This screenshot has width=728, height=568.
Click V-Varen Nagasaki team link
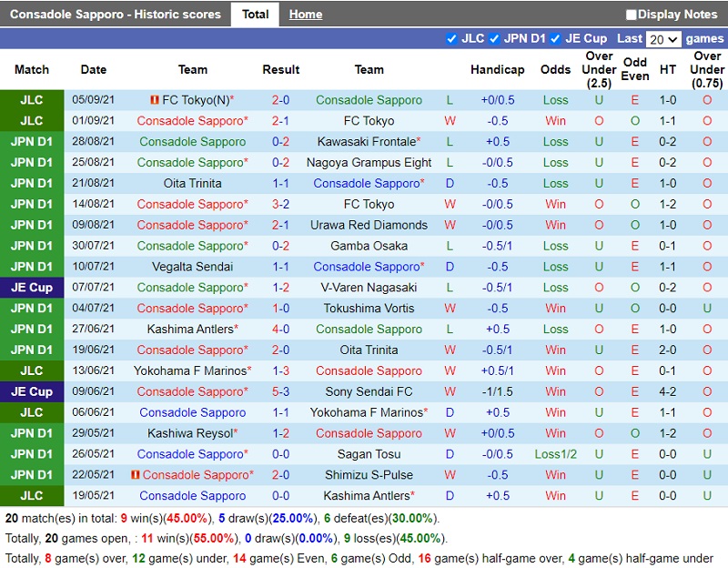coord(369,288)
